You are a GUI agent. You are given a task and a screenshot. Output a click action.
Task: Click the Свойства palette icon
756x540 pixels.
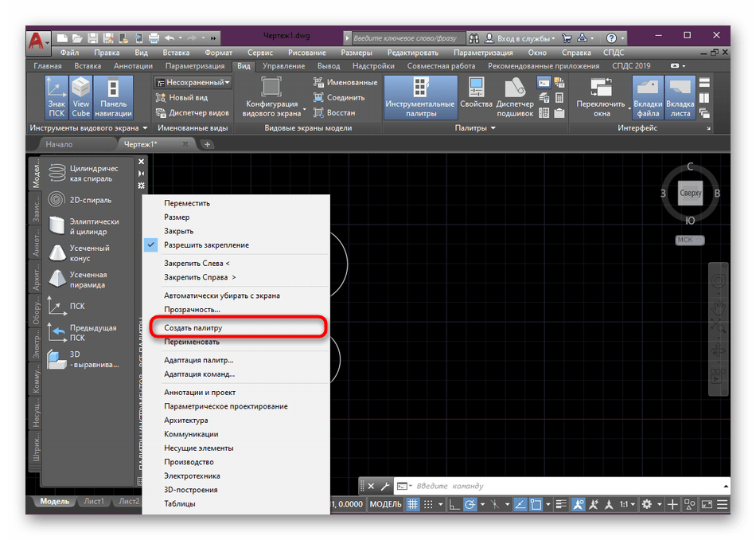pyautogui.click(x=476, y=98)
